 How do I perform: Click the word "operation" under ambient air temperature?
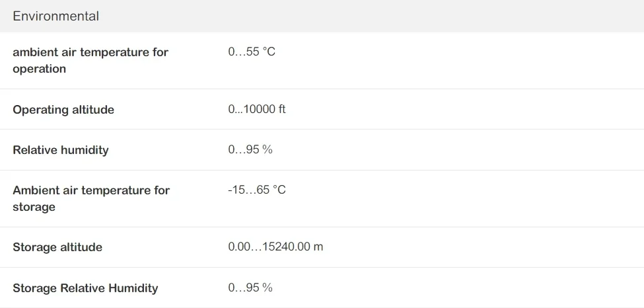(x=40, y=69)
